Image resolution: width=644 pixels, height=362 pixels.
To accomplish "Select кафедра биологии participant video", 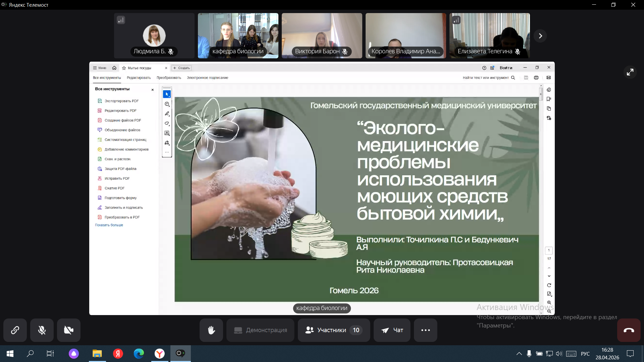I will pos(238,36).
